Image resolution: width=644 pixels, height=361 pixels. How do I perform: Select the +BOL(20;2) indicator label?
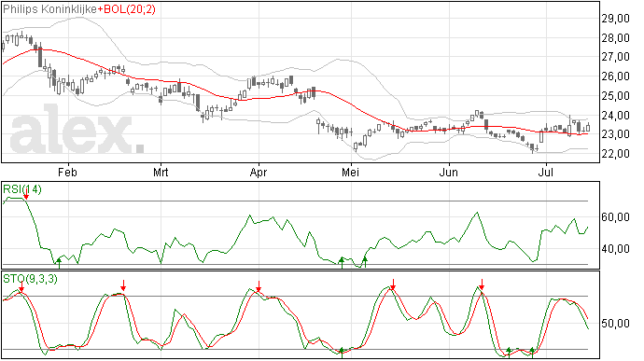(127, 9)
